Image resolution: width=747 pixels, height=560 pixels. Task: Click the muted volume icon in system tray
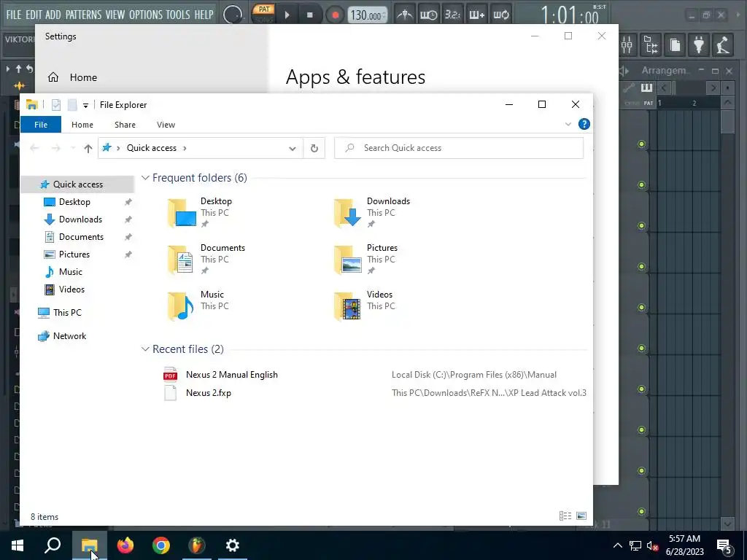(652, 545)
